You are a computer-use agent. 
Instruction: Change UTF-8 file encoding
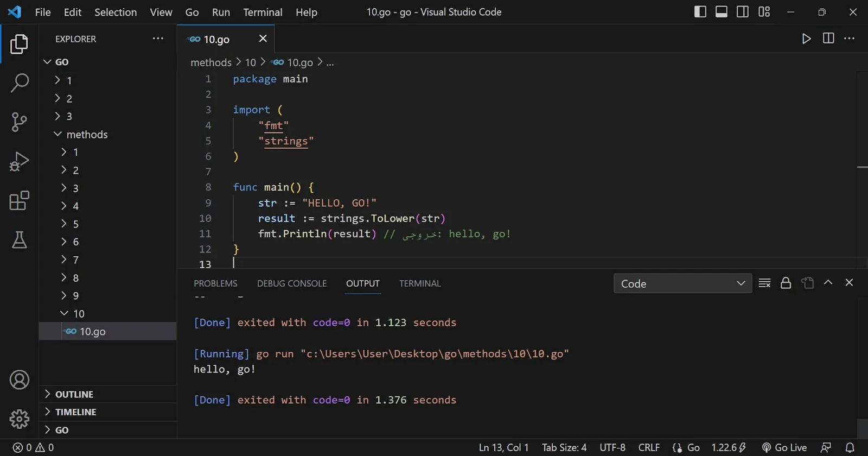[x=612, y=448]
